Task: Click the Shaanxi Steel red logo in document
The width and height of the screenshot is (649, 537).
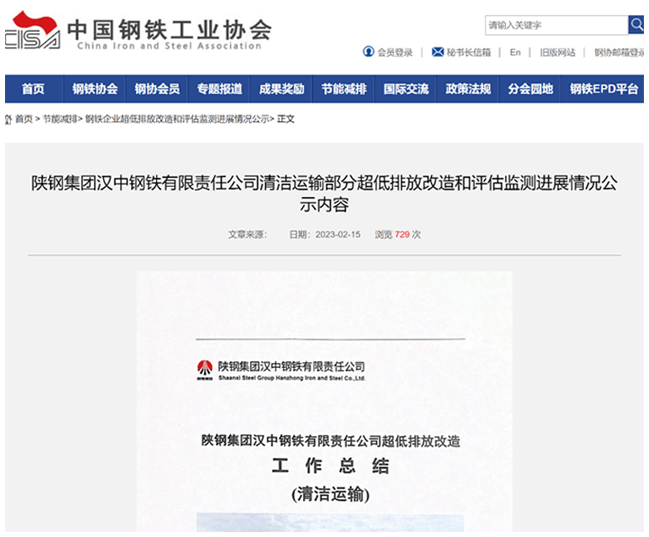Action: (x=204, y=370)
